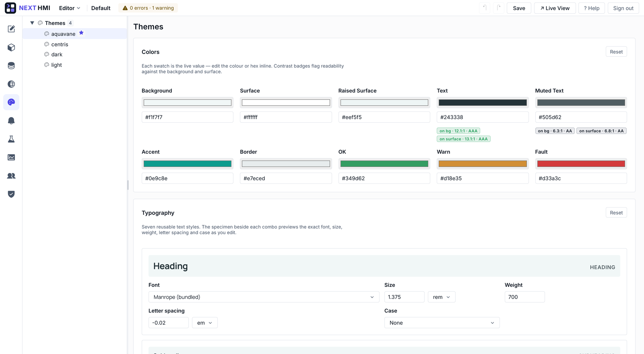
Task: Open the size unit rem dropdown
Action: point(442,297)
